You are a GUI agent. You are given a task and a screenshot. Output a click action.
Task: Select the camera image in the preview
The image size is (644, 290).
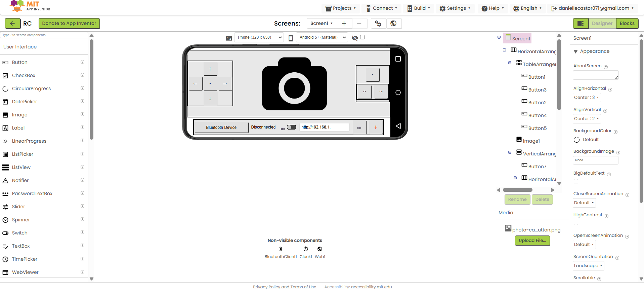(x=294, y=84)
